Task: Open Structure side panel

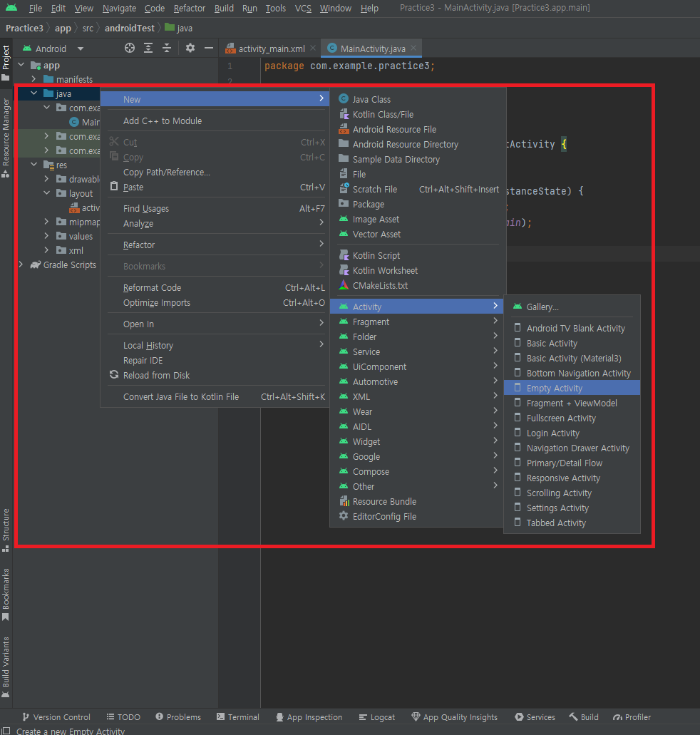Action: tap(6, 530)
